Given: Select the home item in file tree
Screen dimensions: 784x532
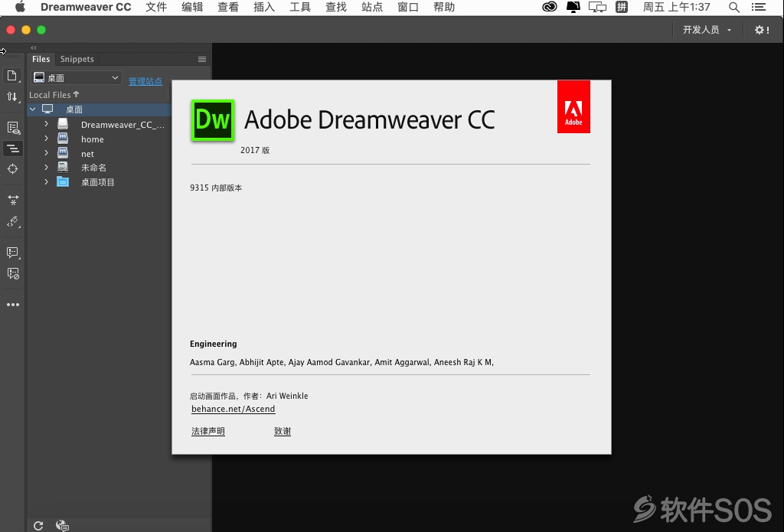Looking at the screenshot, I should 93,139.
